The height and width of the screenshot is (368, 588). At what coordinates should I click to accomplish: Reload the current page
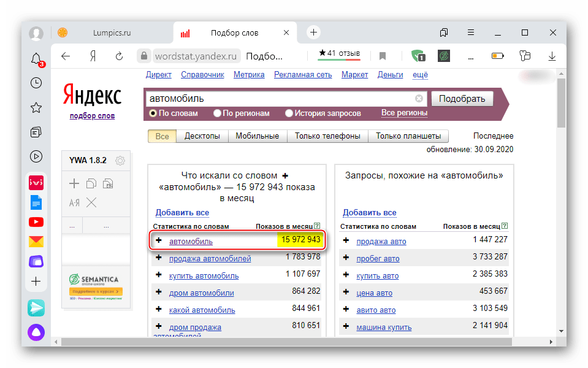tap(119, 56)
